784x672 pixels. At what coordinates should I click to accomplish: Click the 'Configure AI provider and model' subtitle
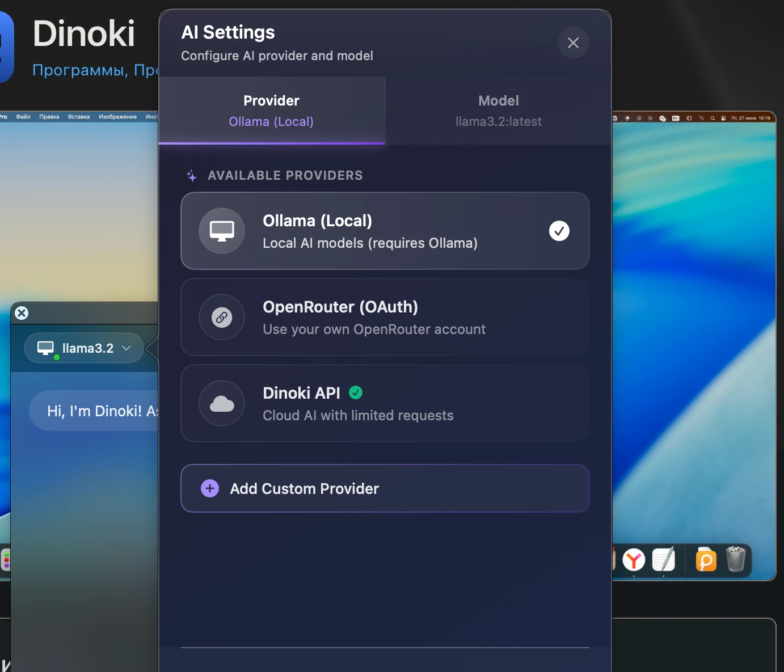pyautogui.click(x=277, y=56)
